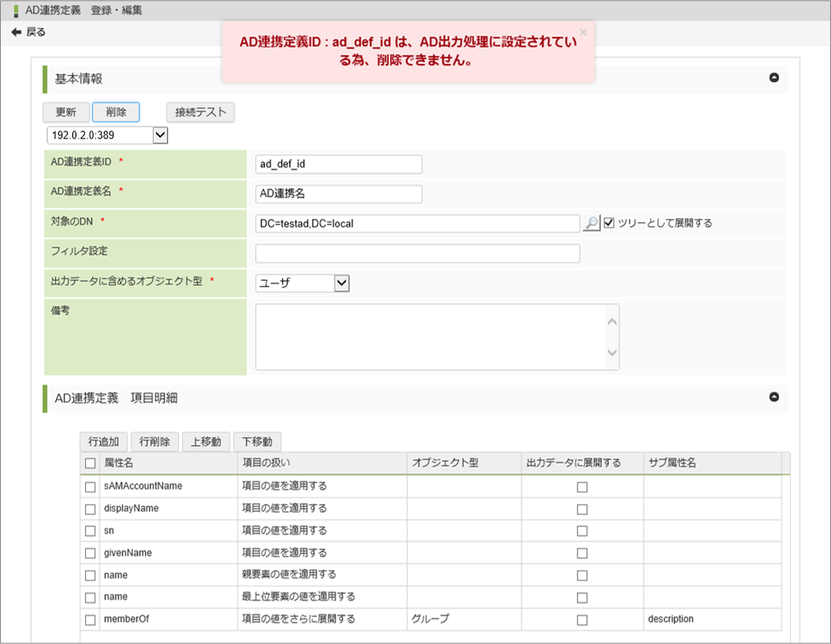
Task: Enable 出力データに展開する for memberOf row
Action: click(582, 620)
